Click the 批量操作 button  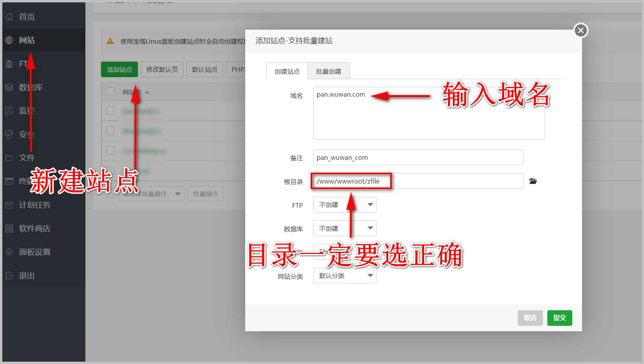click(x=206, y=194)
